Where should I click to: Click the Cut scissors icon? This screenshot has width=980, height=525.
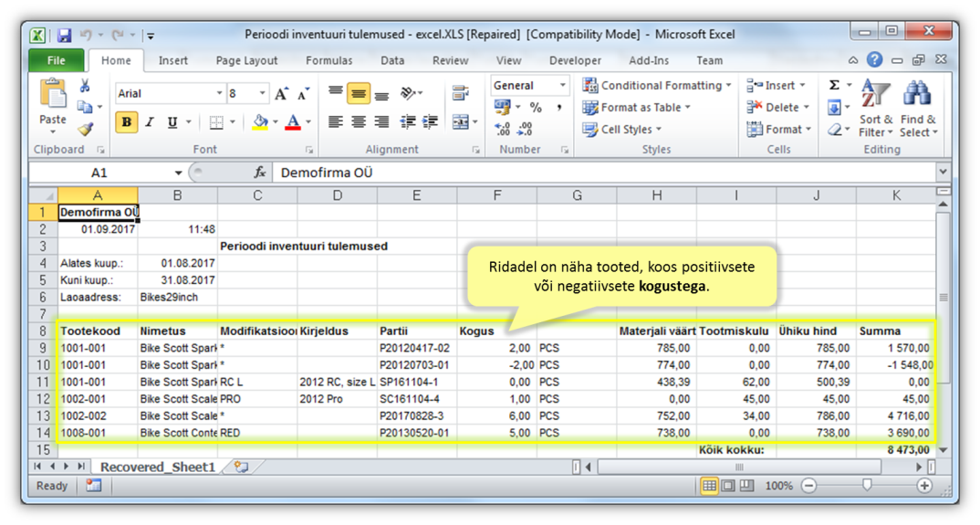click(x=85, y=87)
